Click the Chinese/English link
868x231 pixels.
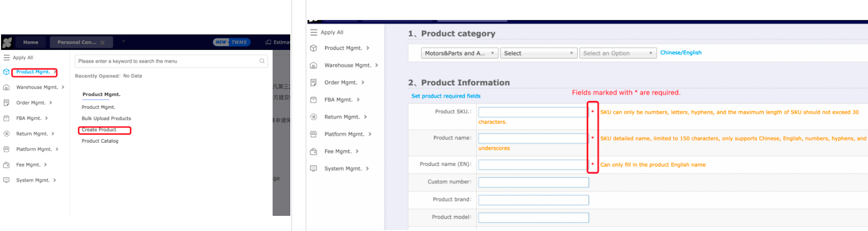click(x=680, y=53)
